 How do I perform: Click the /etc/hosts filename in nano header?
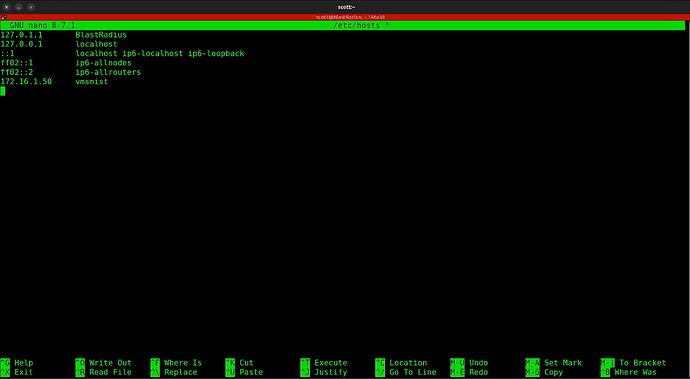point(356,26)
